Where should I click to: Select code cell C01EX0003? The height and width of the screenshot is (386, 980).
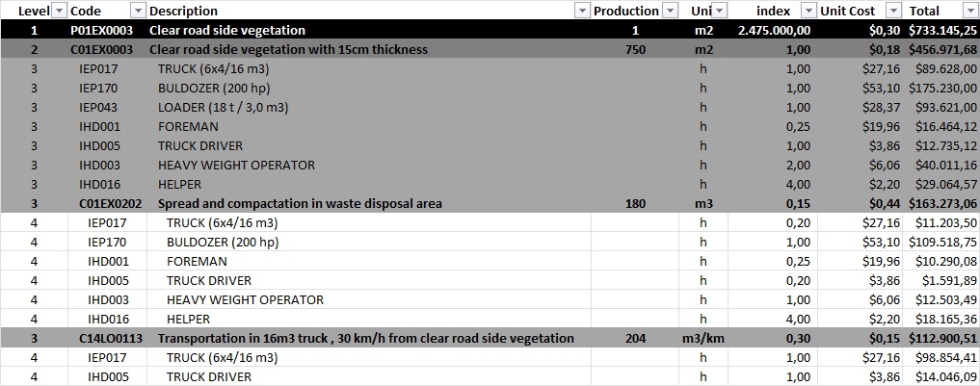click(102, 49)
